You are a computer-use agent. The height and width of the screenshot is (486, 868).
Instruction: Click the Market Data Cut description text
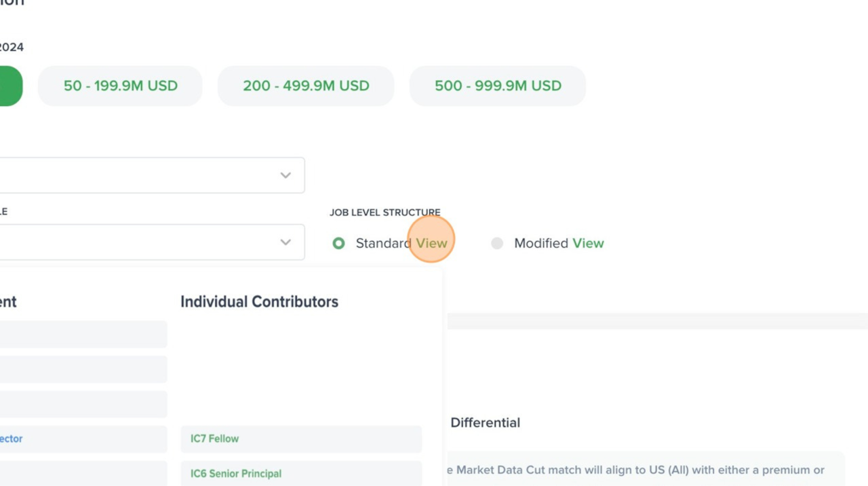639,470
